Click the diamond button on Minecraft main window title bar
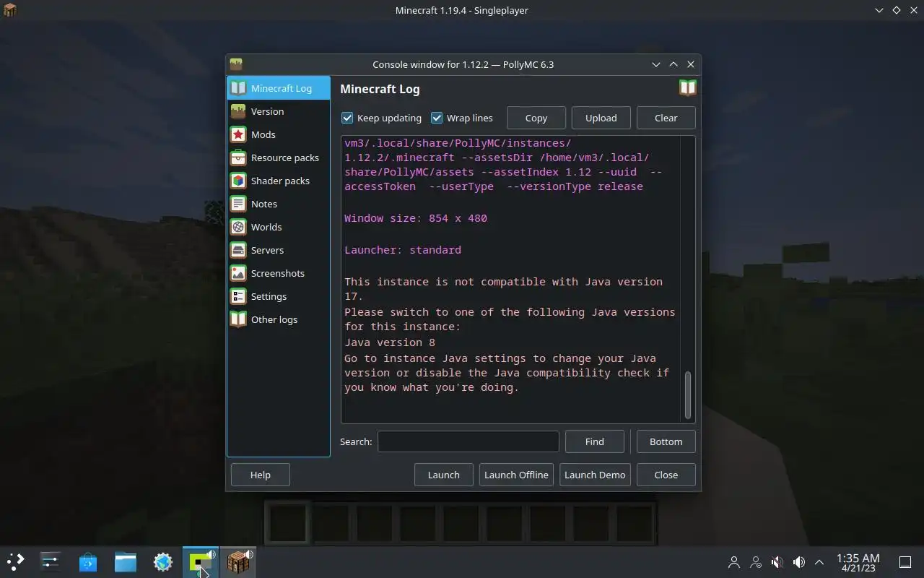This screenshot has height=578, width=924. pos(897,10)
